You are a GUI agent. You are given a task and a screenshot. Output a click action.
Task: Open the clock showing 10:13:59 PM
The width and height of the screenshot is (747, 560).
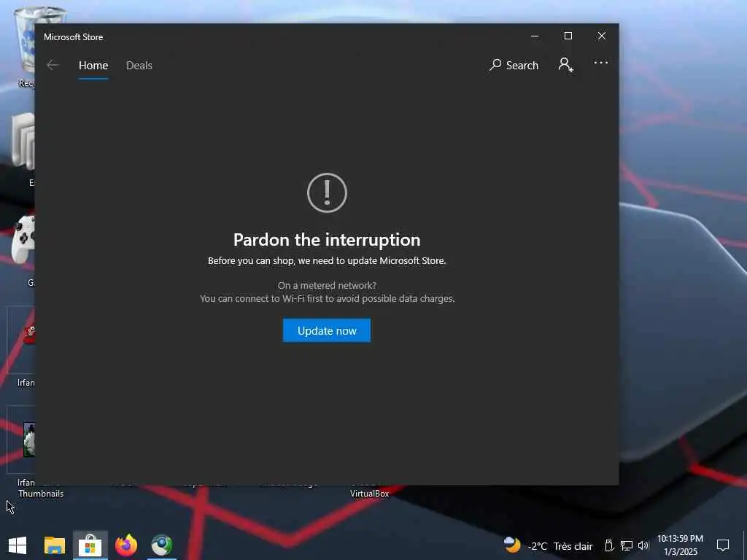681,545
